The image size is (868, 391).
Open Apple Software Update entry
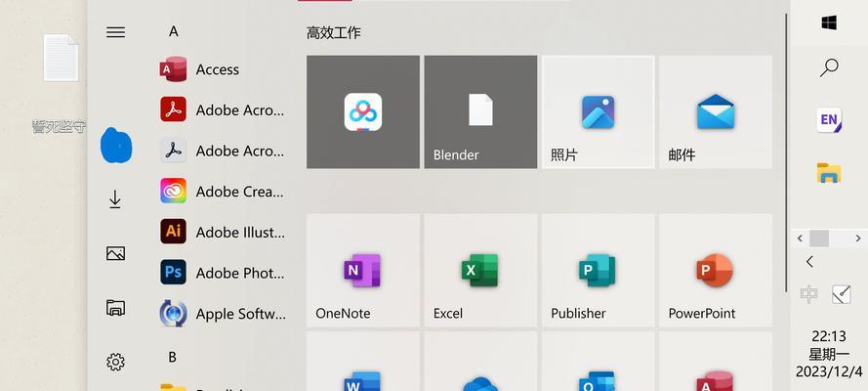[x=225, y=314]
